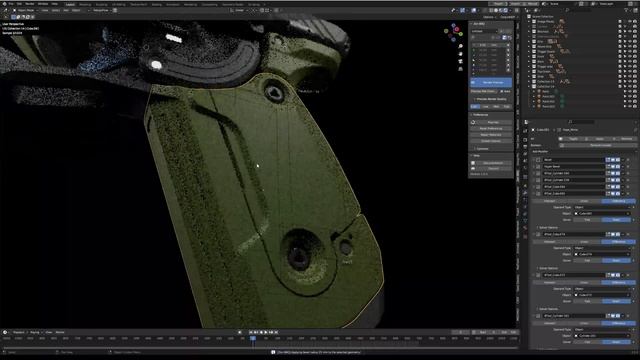Open the Playback menu in the timeline
The image size is (640, 360).
point(19,332)
